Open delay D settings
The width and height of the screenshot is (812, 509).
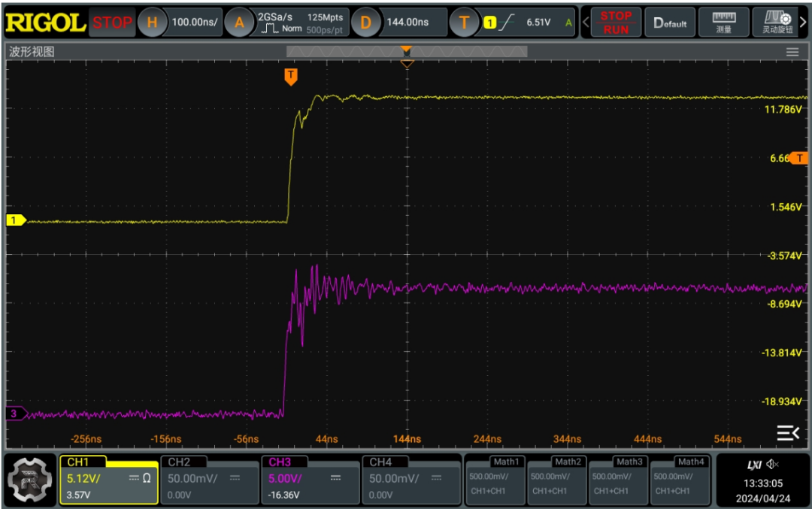(x=365, y=23)
